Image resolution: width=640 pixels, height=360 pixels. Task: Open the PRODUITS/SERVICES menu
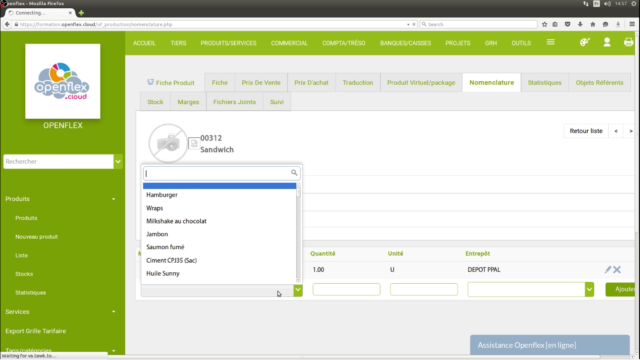(228, 43)
